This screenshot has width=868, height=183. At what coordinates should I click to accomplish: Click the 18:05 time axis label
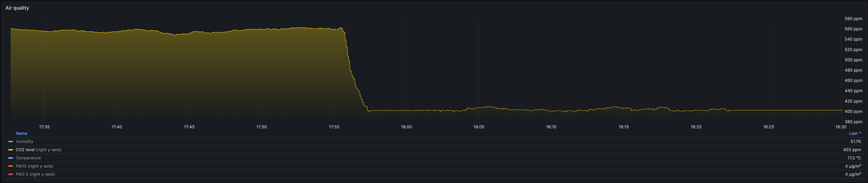(479, 127)
